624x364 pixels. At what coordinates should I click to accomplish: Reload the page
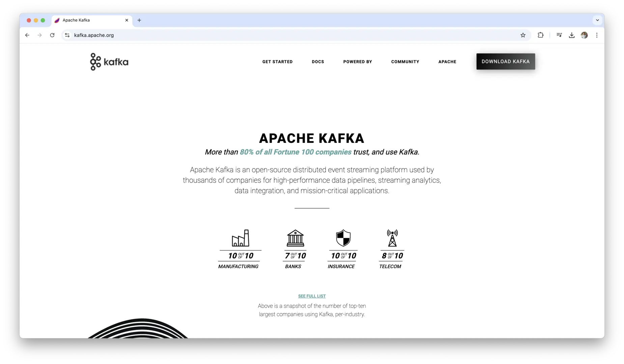(x=53, y=35)
